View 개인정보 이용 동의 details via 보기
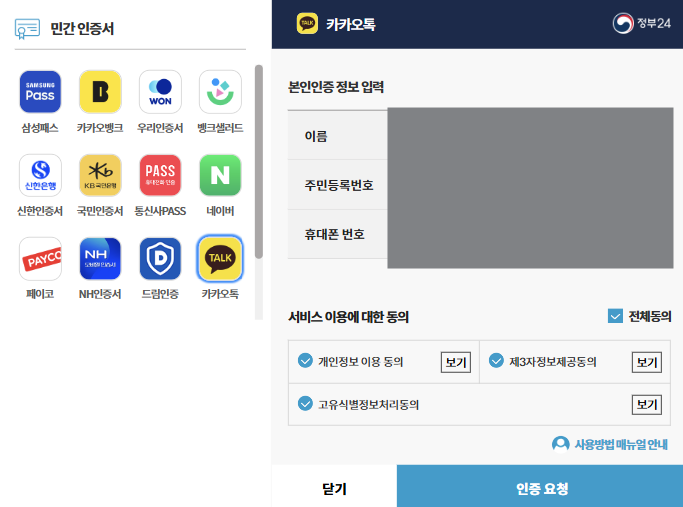The image size is (683, 507). click(456, 362)
